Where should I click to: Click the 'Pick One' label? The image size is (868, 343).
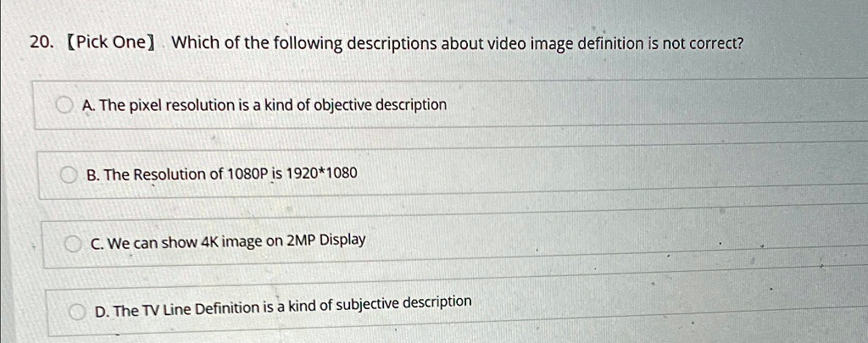pos(110,43)
